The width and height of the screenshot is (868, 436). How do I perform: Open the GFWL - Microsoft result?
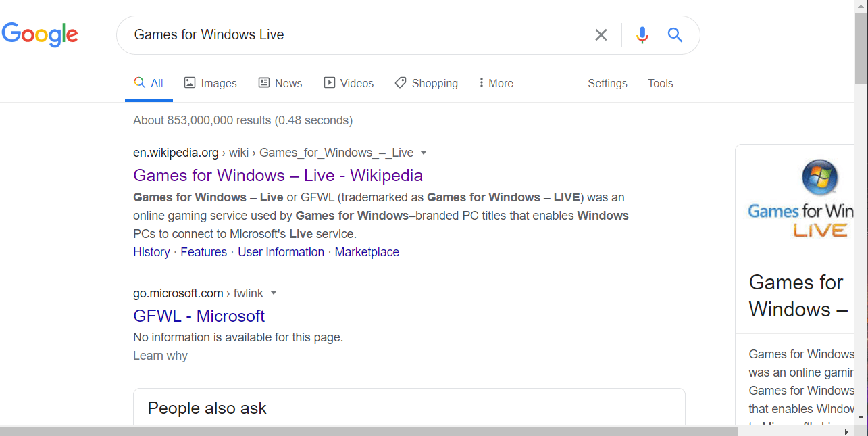tap(199, 316)
